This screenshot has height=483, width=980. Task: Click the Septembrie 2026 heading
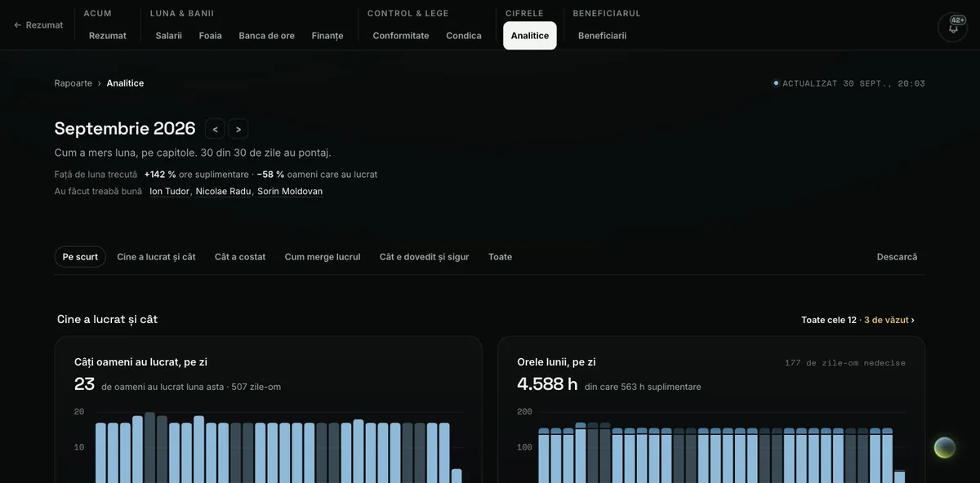coord(125,129)
